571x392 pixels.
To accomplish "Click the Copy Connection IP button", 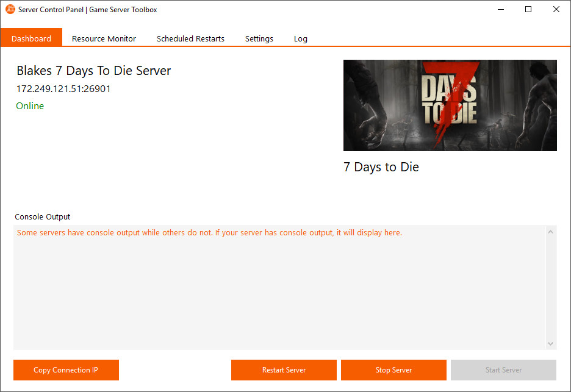I will click(66, 370).
